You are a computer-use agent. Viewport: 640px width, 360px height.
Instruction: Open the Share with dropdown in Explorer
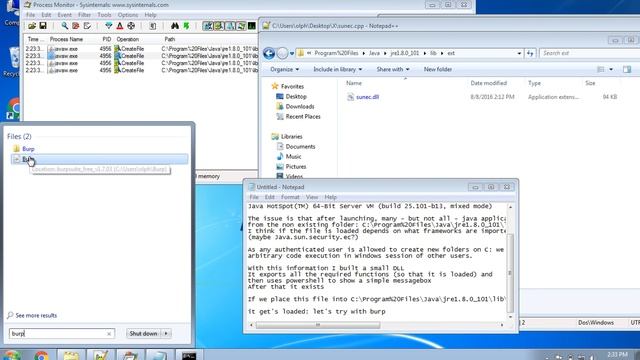[393, 69]
